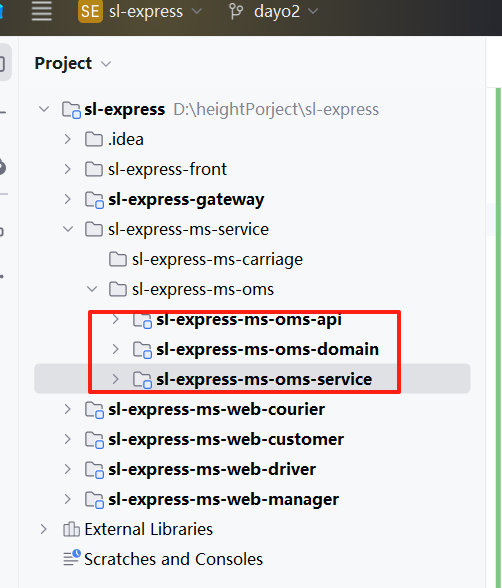Click the .idea folder icon
Screen dimensions: 502x588
click(94, 139)
